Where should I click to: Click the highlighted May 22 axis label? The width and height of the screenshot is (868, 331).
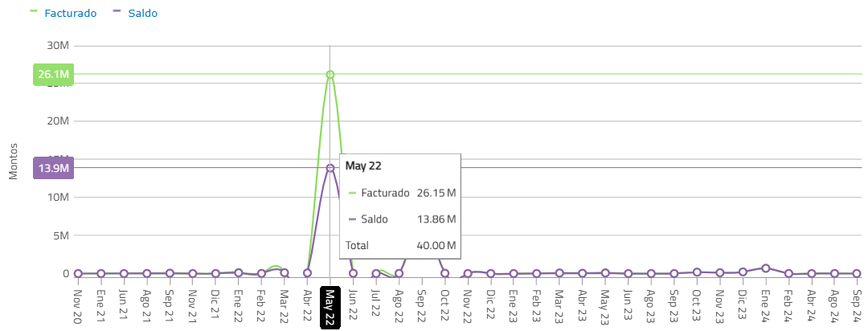click(330, 306)
